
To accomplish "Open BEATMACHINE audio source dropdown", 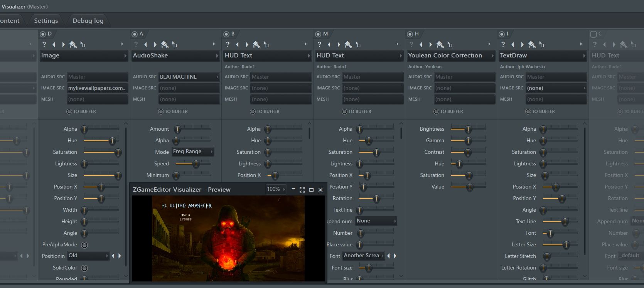I will click(189, 77).
